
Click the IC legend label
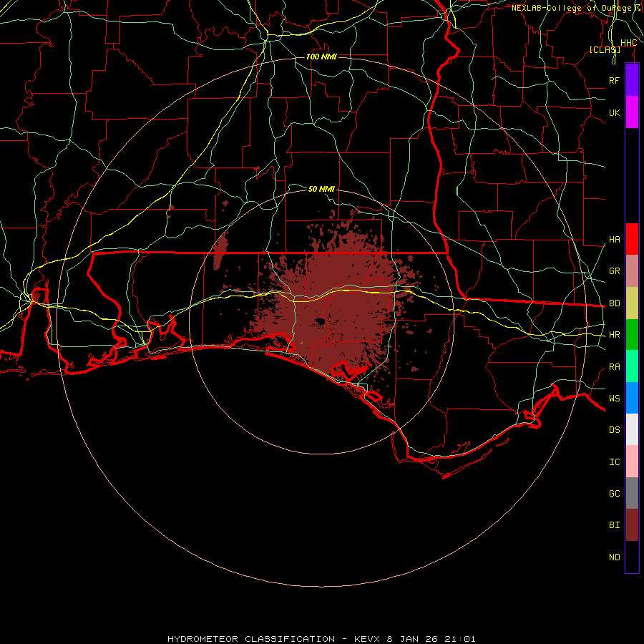coord(614,462)
